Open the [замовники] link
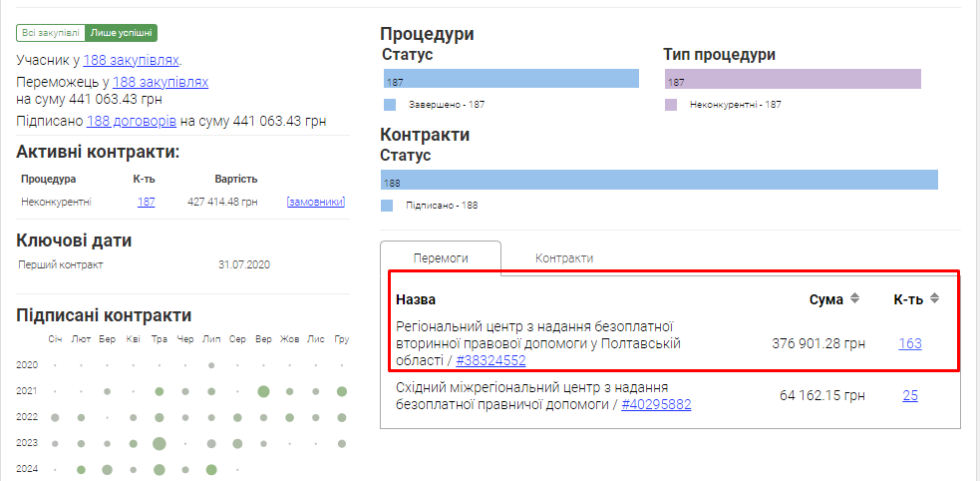Screen dimensions: 980x481 315,202
